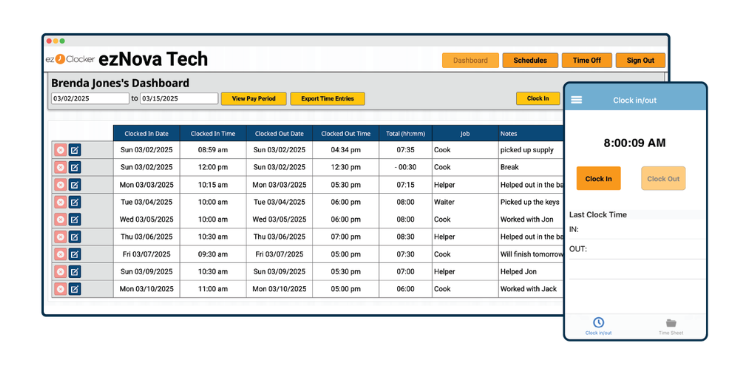The image size is (750, 375).
Task: Click the '- 00:30' total cell
Action: pos(406,167)
